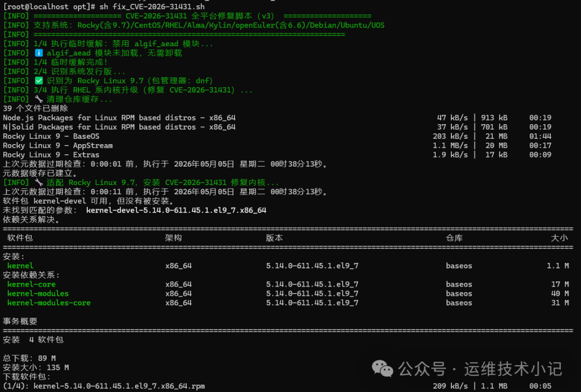Click the '大小' column header
The image size is (581, 392).
[x=559, y=238]
